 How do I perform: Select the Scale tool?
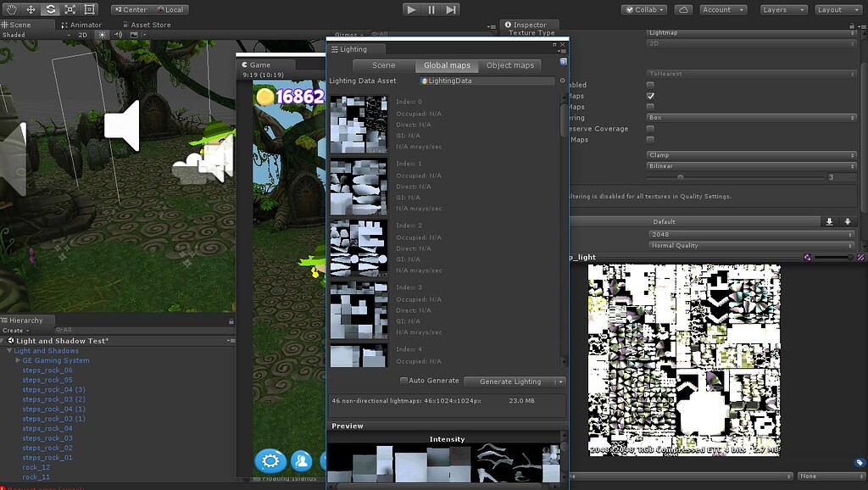pyautogui.click(x=70, y=9)
